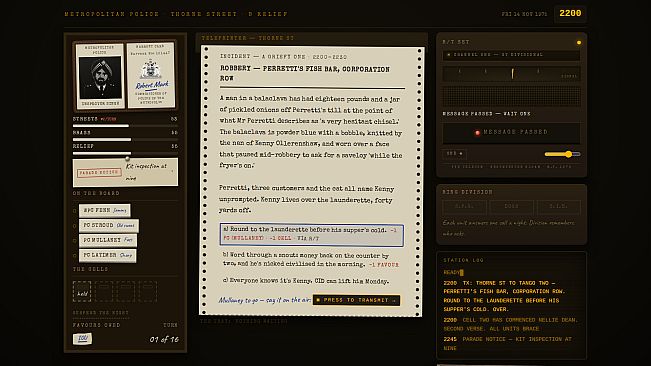Click the BRASS meter bar

pyautogui.click(x=125, y=139)
